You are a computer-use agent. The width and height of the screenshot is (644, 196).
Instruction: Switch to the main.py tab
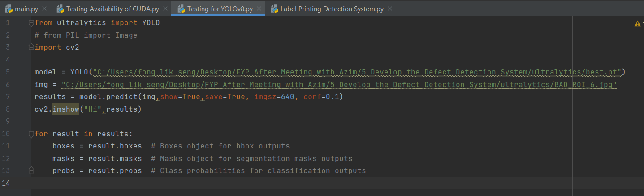point(26,9)
